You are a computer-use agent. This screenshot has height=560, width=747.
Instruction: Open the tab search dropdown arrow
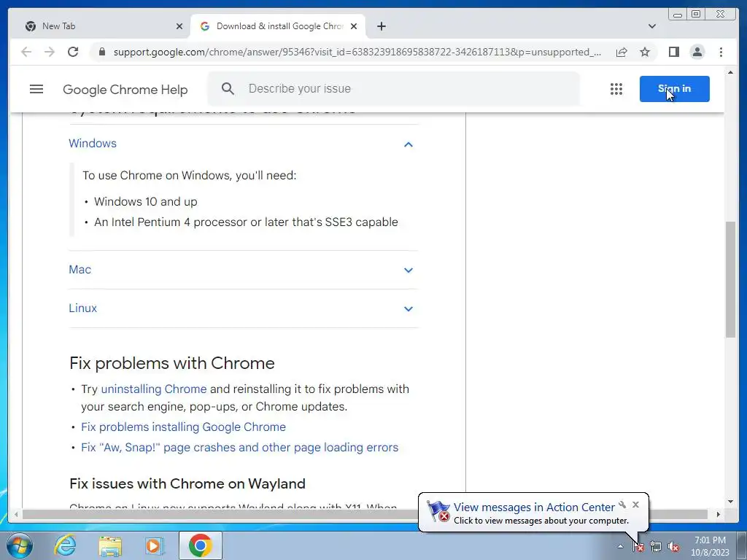[652, 26]
